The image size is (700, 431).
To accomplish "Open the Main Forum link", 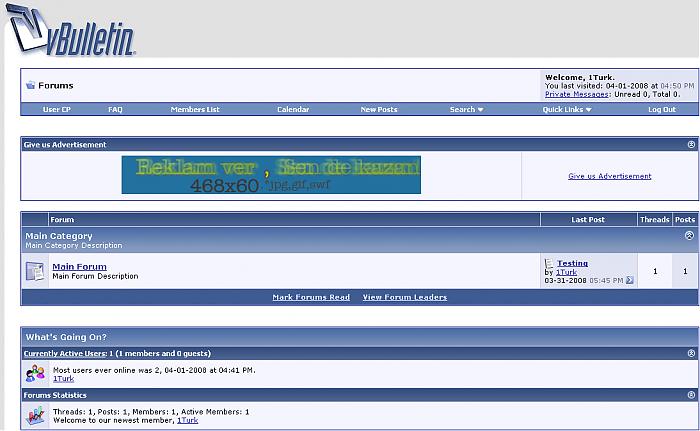I will (x=79, y=266).
